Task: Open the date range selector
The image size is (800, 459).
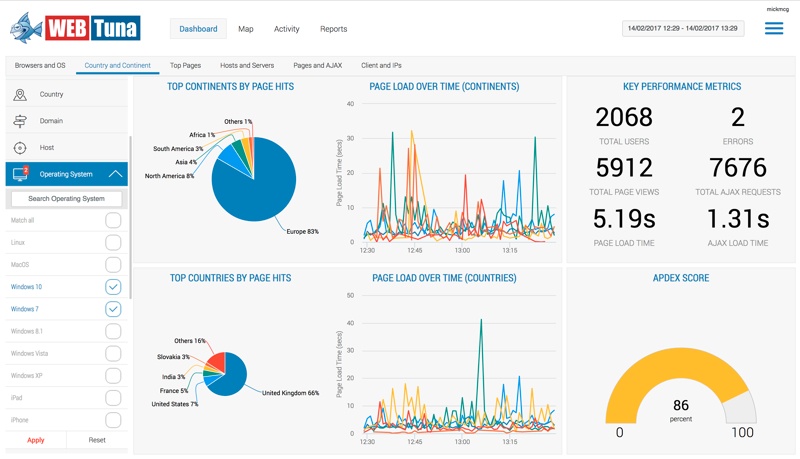Action: (683, 29)
